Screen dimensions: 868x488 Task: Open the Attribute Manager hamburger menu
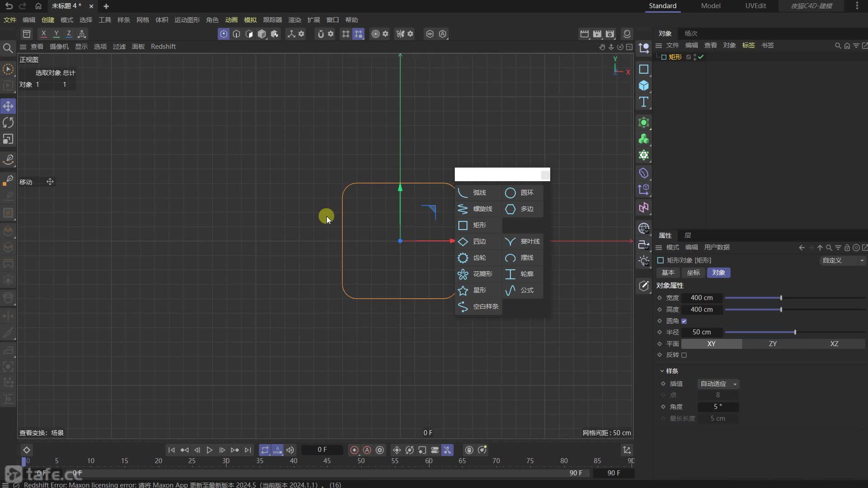click(x=659, y=248)
